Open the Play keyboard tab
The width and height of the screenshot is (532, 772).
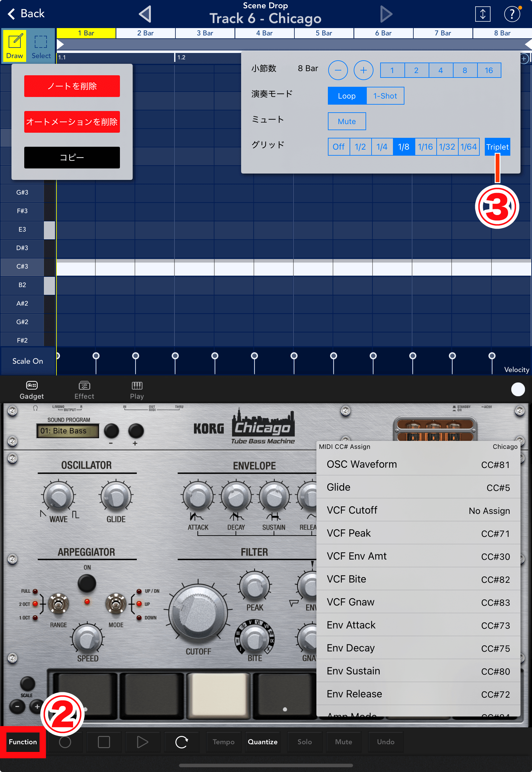137,390
